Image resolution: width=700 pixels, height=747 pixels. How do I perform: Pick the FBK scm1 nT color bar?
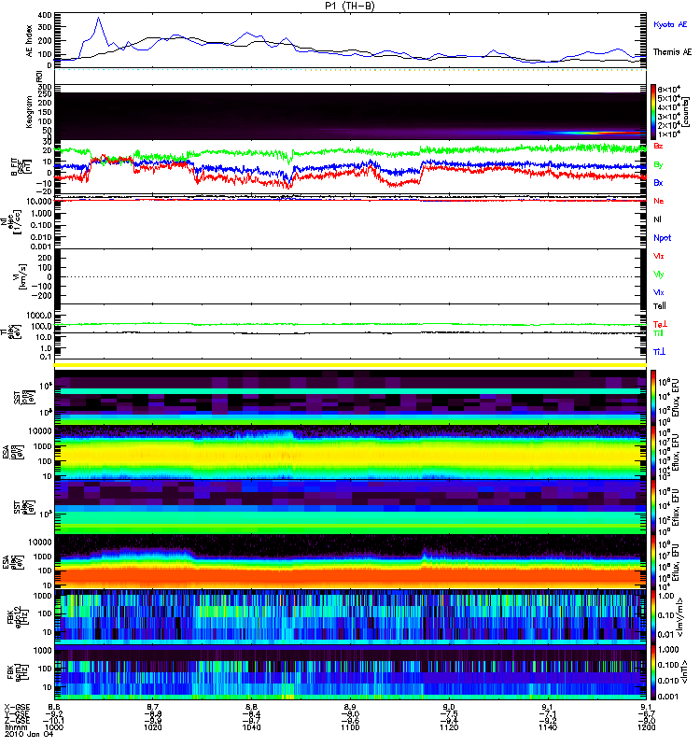tap(653, 672)
